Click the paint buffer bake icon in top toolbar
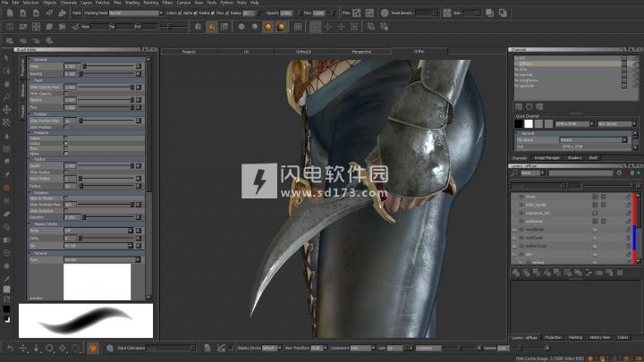The image size is (644, 362). tap(357, 13)
